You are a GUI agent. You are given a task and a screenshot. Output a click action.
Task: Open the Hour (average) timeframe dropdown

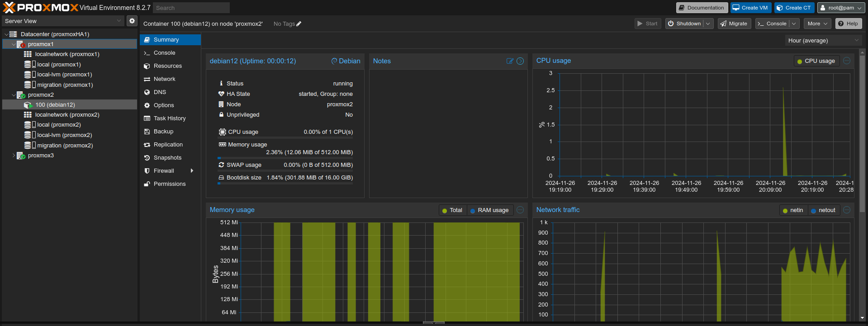pyautogui.click(x=823, y=40)
